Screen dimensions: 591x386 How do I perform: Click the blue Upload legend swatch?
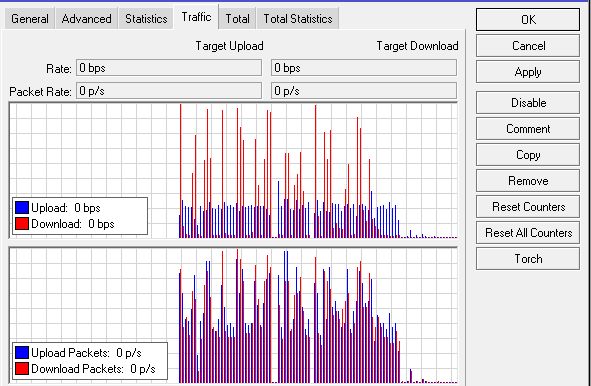(22, 208)
